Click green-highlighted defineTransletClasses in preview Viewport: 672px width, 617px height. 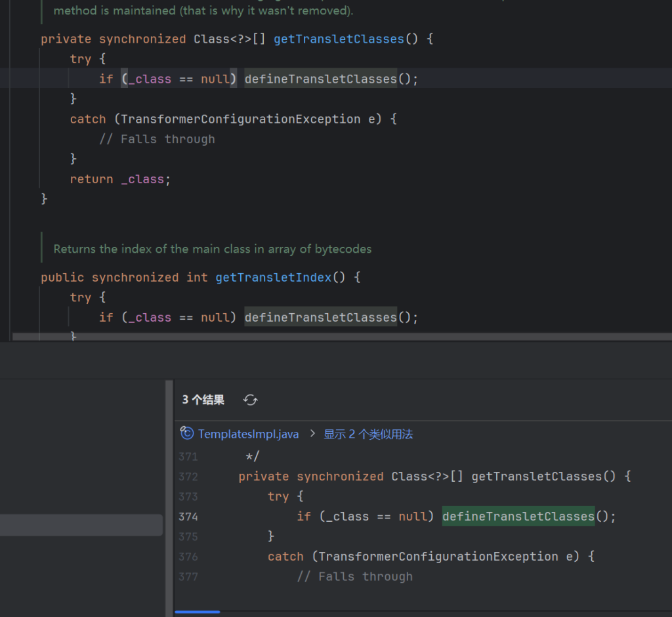pyautogui.click(x=518, y=517)
